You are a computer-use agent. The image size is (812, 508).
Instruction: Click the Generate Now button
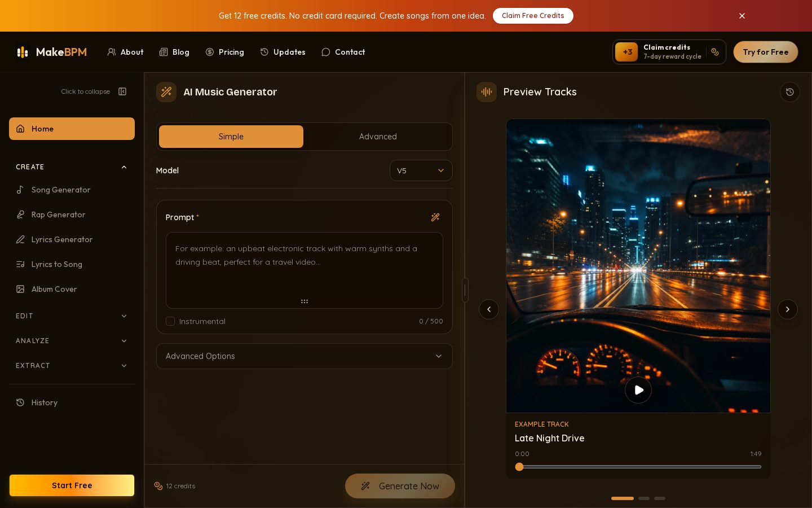click(x=400, y=486)
